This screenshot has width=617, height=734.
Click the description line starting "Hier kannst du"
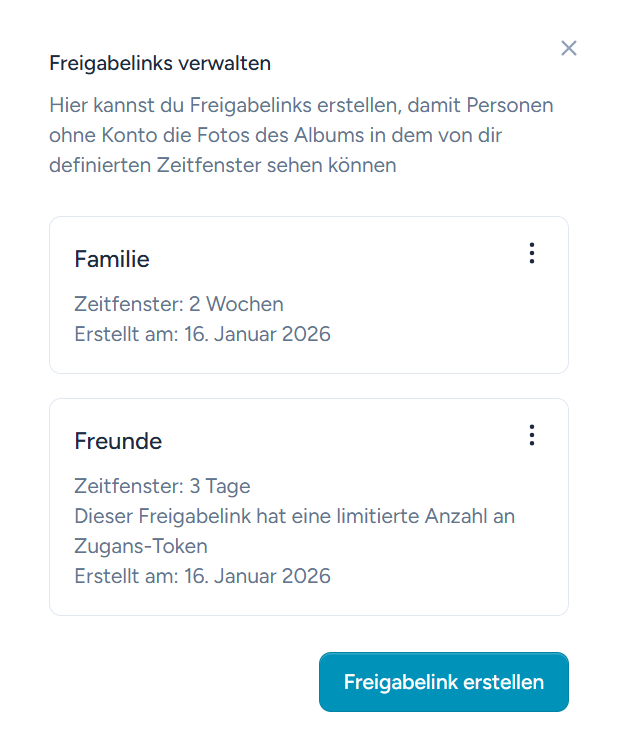(x=300, y=105)
